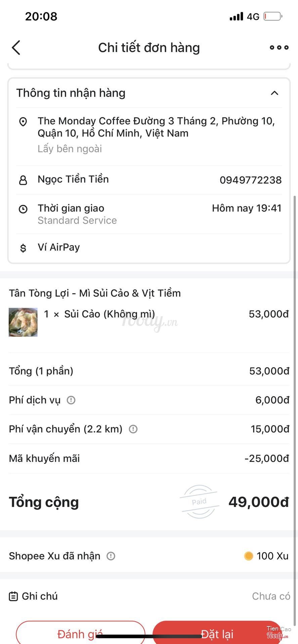Show info about Phí vận chuyển
Viewport: 298px width, 644px height.
pyautogui.click(x=133, y=429)
